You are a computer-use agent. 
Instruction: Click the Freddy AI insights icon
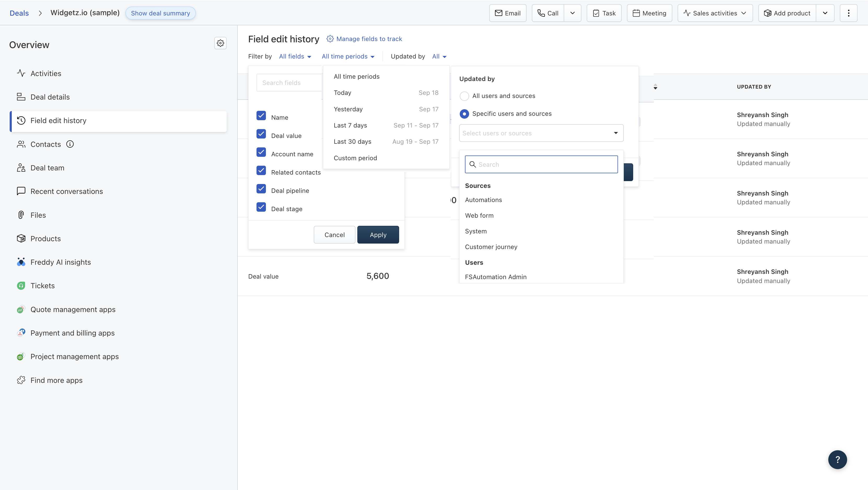click(x=21, y=262)
